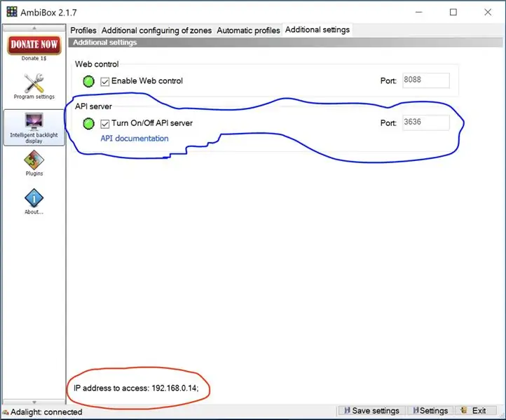Viewport: 506px width, 420px height.
Task: Click sidebar scroll up arrow
Action: [x=34, y=28]
